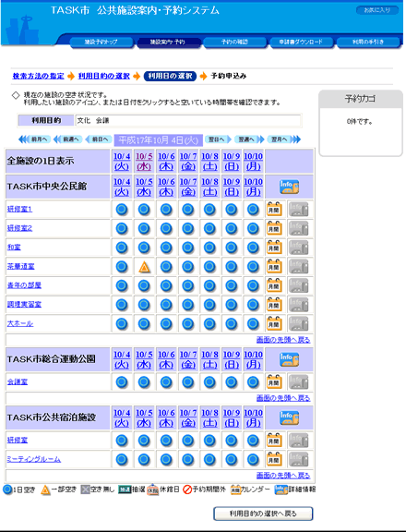Image resolution: width=406 pixels, height=532 pixels.
Task: Click the 調理実習室 availability circle for 10/7
Action: [x=187, y=305]
